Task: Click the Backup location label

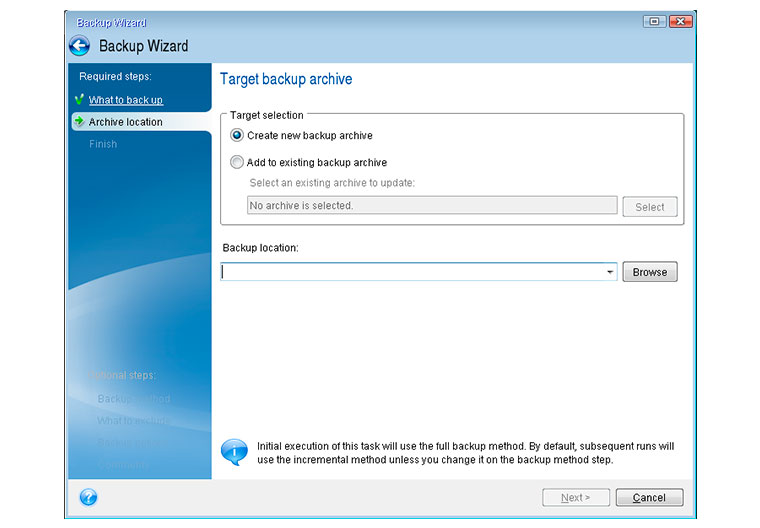Action: (x=260, y=248)
